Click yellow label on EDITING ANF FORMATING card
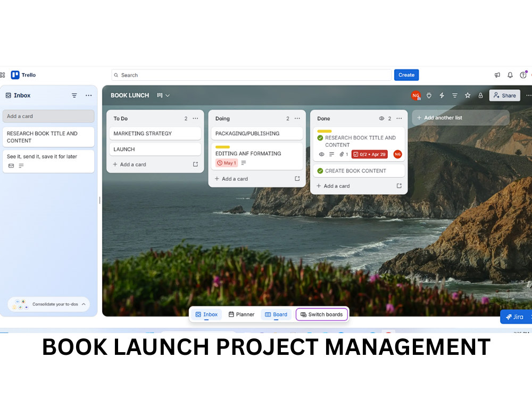532x399 pixels. [x=222, y=147]
